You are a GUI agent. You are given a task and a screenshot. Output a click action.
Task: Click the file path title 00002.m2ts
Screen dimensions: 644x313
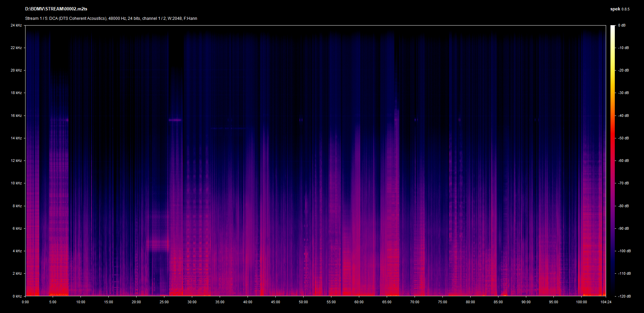[x=56, y=9]
